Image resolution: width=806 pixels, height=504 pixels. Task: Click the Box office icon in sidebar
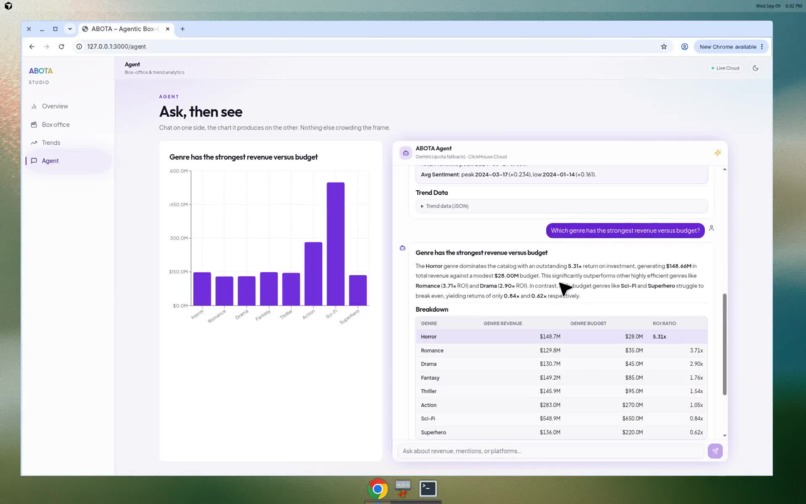tap(34, 124)
